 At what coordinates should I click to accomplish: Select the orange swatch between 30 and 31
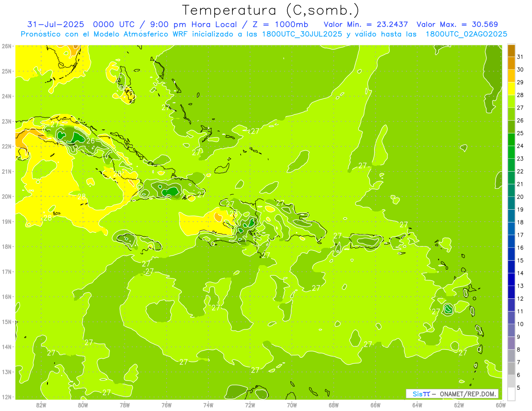pyautogui.click(x=511, y=63)
